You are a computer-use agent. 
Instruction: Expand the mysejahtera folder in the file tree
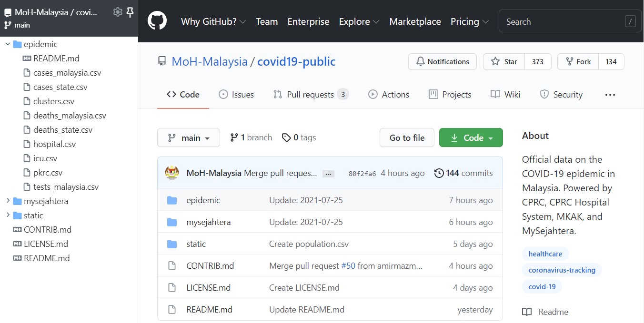tap(8, 201)
